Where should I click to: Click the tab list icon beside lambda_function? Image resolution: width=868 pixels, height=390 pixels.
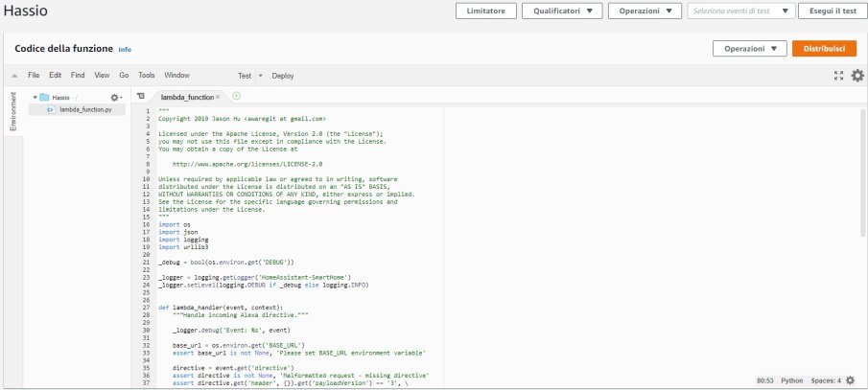[x=141, y=96]
